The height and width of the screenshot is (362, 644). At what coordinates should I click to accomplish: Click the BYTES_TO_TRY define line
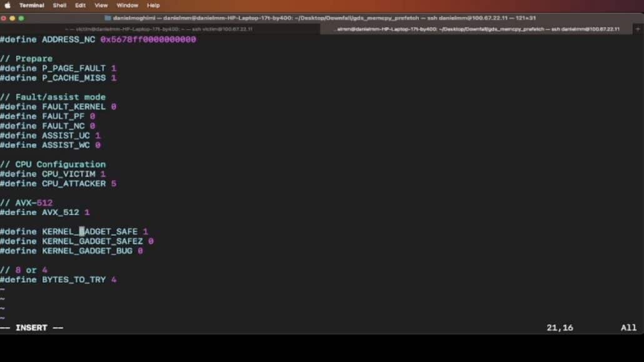pyautogui.click(x=58, y=280)
